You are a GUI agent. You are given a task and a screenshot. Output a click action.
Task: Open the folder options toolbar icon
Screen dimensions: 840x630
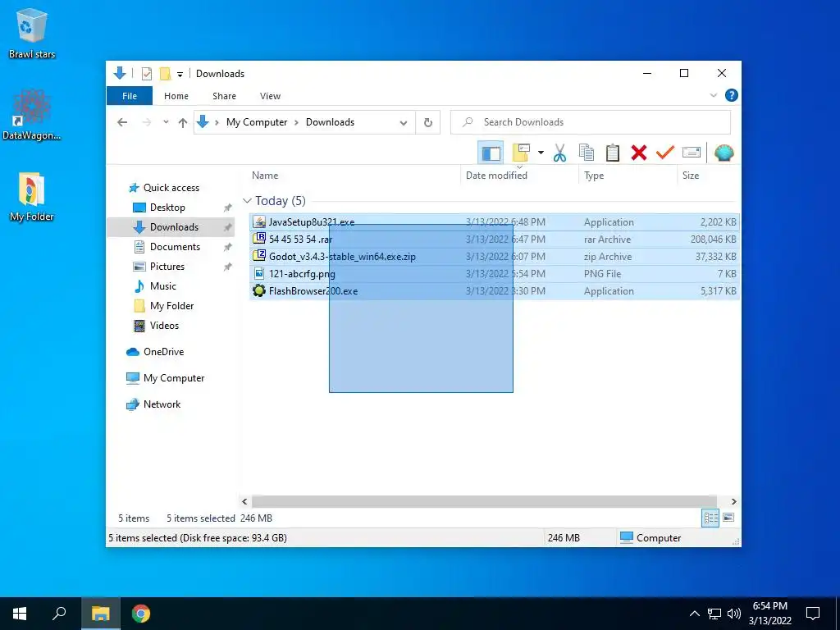[x=521, y=153]
